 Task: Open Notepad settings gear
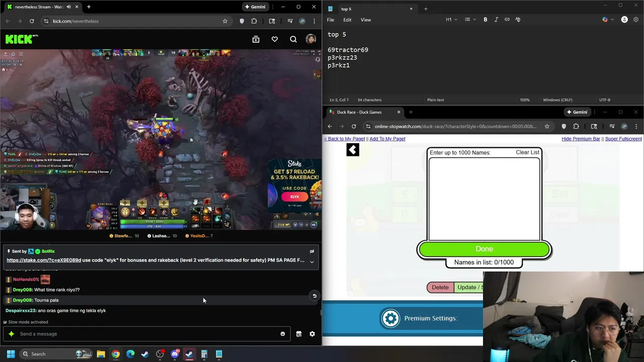point(636,20)
